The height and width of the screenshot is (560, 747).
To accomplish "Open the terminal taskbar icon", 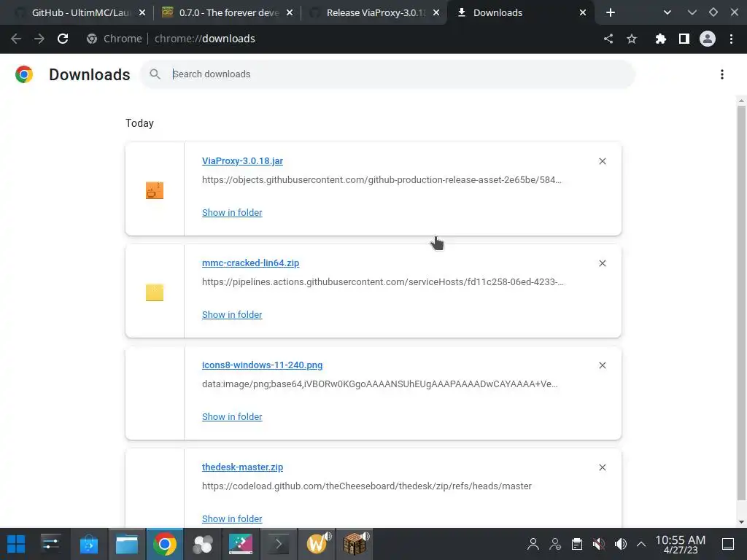I will (279, 544).
